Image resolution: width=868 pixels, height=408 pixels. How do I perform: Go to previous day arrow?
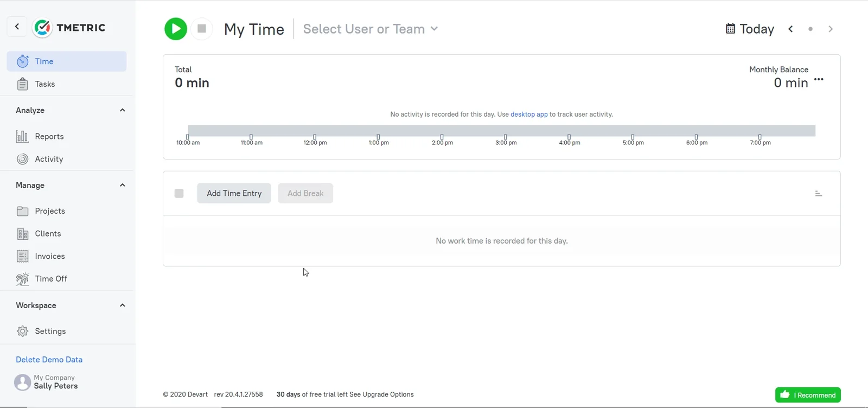[x=791, y=29]
